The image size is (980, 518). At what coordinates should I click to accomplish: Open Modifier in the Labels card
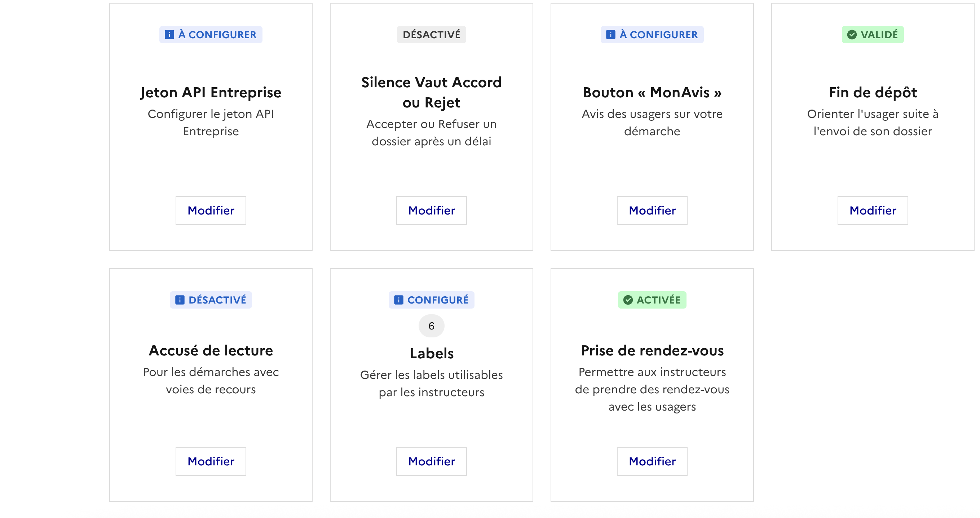click(431, 461)
